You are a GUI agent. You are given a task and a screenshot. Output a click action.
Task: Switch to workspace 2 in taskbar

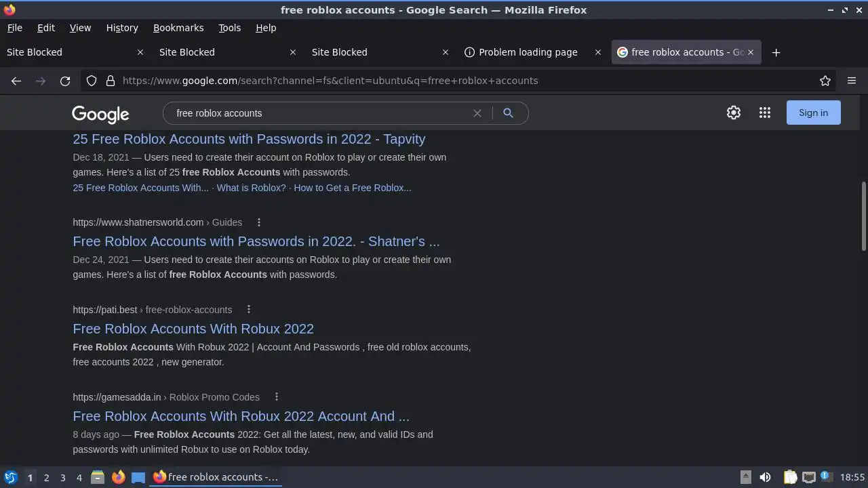click(46, 477)
